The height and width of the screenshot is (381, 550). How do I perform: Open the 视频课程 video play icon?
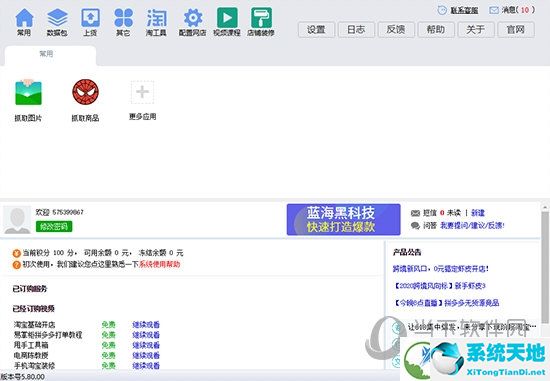pos(227,18)
